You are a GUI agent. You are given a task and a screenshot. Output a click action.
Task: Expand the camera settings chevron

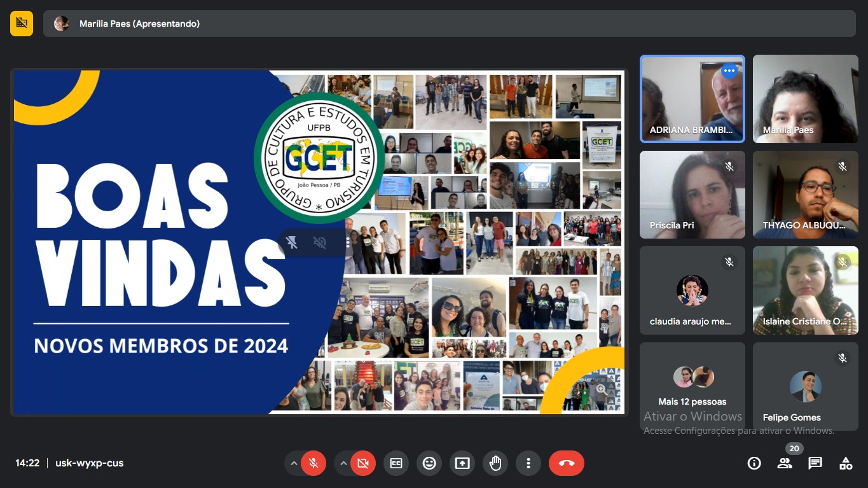343,463
